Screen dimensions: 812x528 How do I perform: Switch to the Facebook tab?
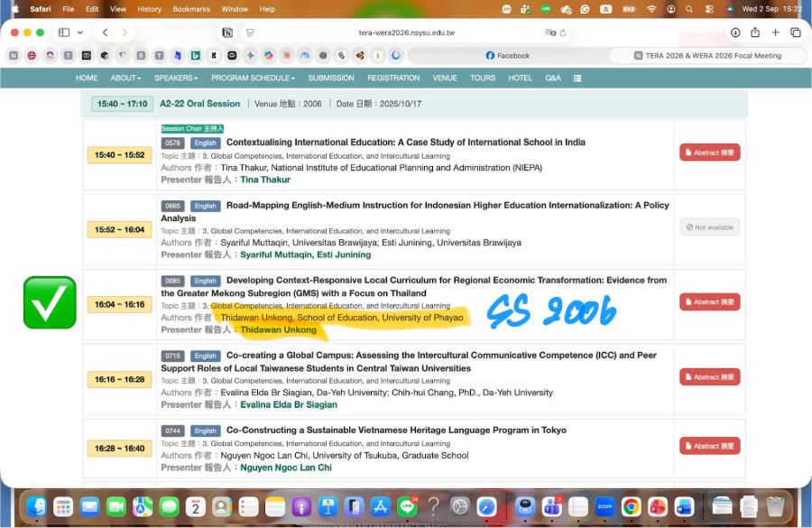coord(507,55)
